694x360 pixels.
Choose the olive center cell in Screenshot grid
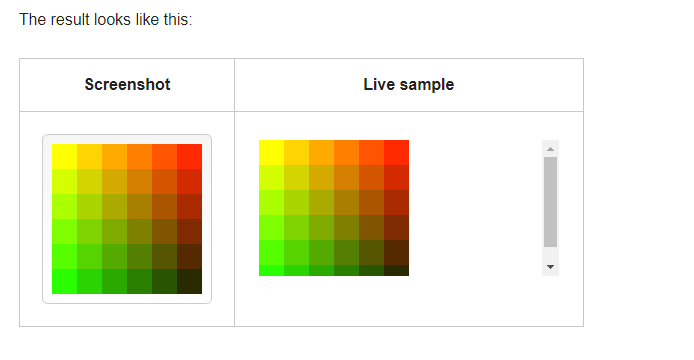tap(139, 232)
